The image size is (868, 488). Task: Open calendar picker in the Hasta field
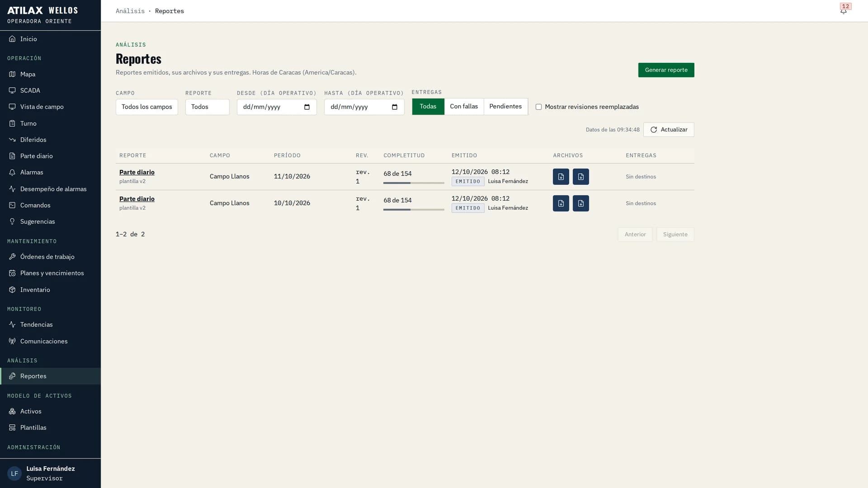tap(395, 107)
